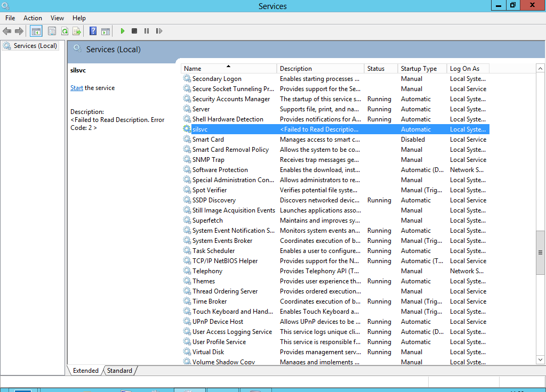This screenshot has width=546, height=392.
Task: Switch to the Standard tab
Action: point(119,371)
